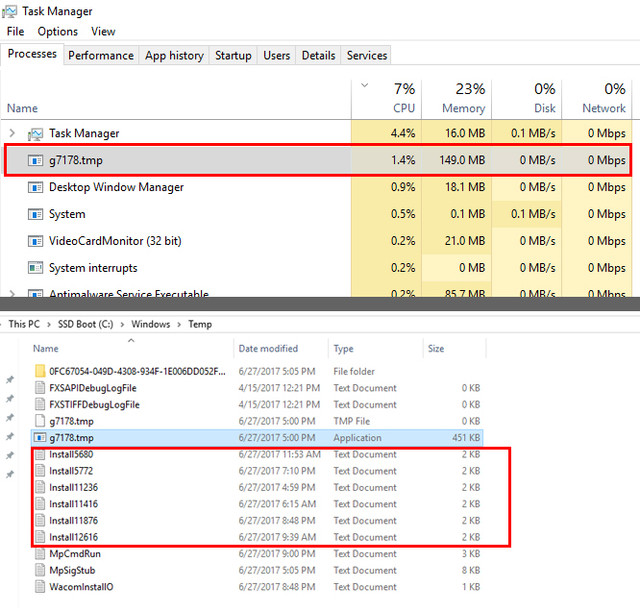Viewport: 640px width, 608px height.
Task: Click the sort arrow above Explorer Name column
Action: (131, 340)
